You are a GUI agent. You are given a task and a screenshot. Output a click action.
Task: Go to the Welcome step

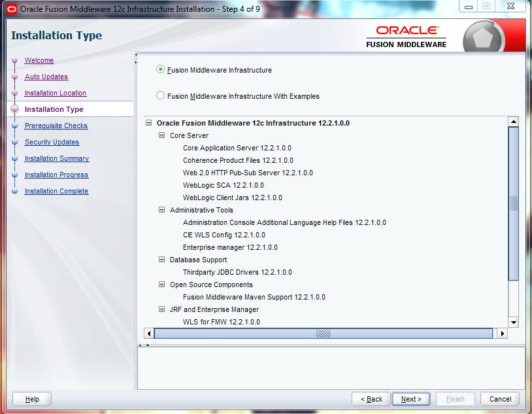coord(39,60)
